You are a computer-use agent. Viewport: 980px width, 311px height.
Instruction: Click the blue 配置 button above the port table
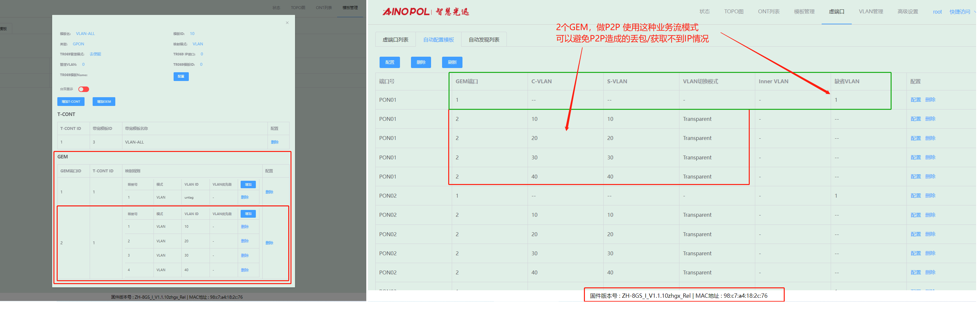pos(390,62)
